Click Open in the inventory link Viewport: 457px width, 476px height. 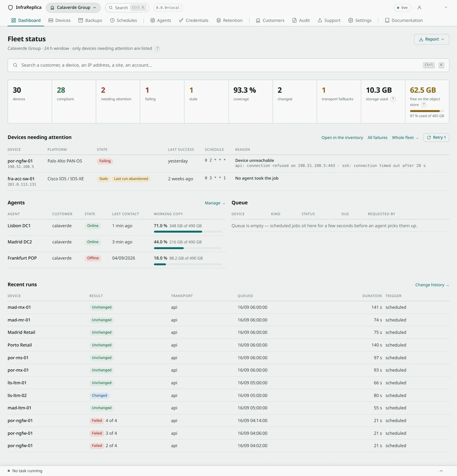[x=342, y=138]
